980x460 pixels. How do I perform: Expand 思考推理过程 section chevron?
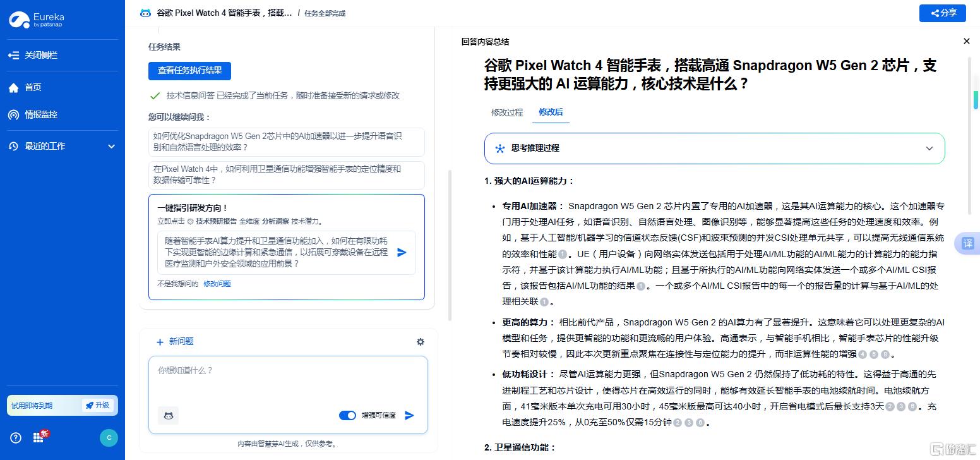[929, 148]
